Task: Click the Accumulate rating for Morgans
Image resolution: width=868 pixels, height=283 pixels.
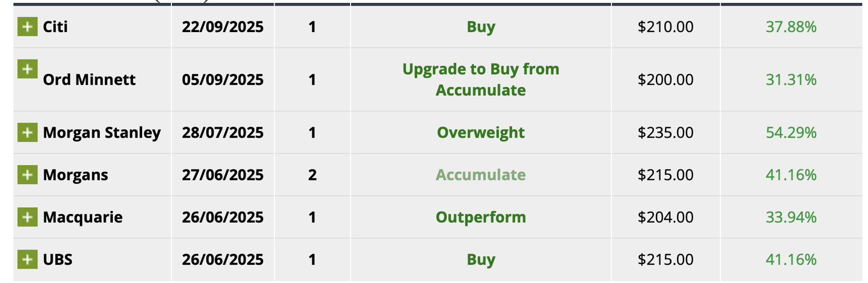Action: [481, 175]
